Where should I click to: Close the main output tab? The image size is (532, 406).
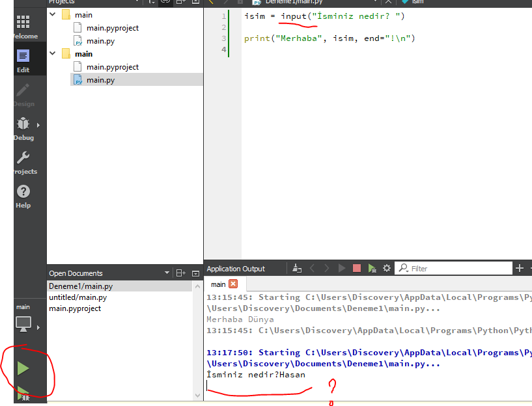pyautogui.click(x=233, y=284)
